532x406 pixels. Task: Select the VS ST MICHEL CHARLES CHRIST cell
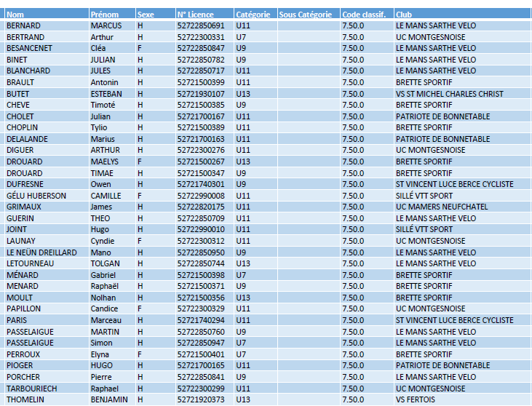tap(449, 94)
